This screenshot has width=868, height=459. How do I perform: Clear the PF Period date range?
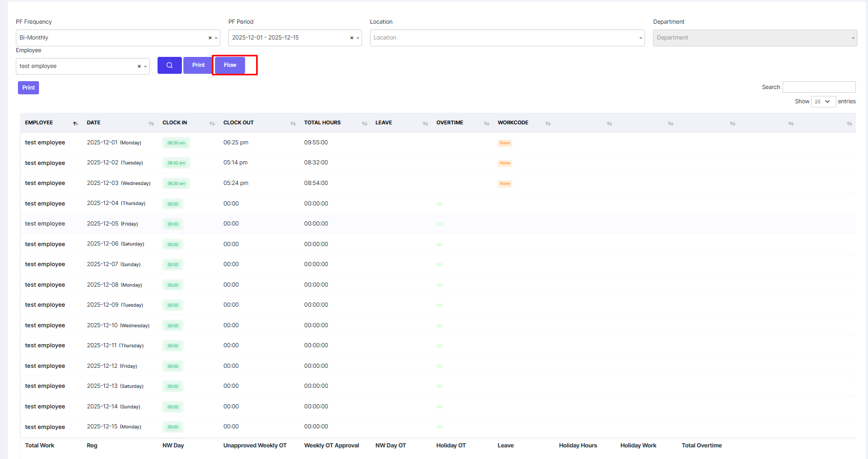click(x=352, y=38)
